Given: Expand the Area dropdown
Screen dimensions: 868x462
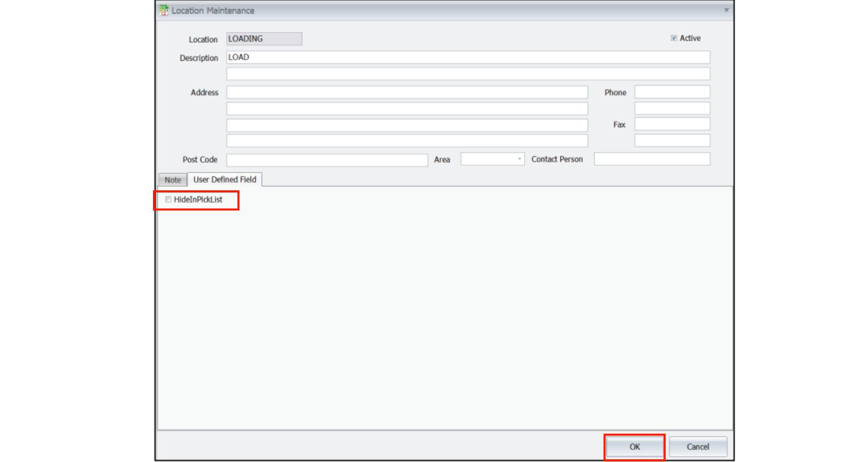Looking at the screenshot, I should (x=519, y=159).
